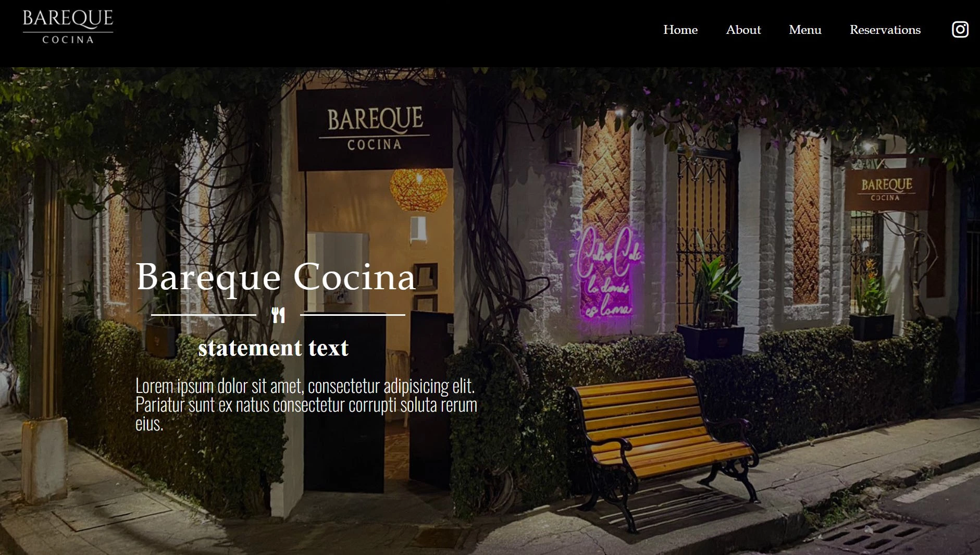Click the 'Lorem ipsum dolor sit amet' paragraph

pos(306,404)
